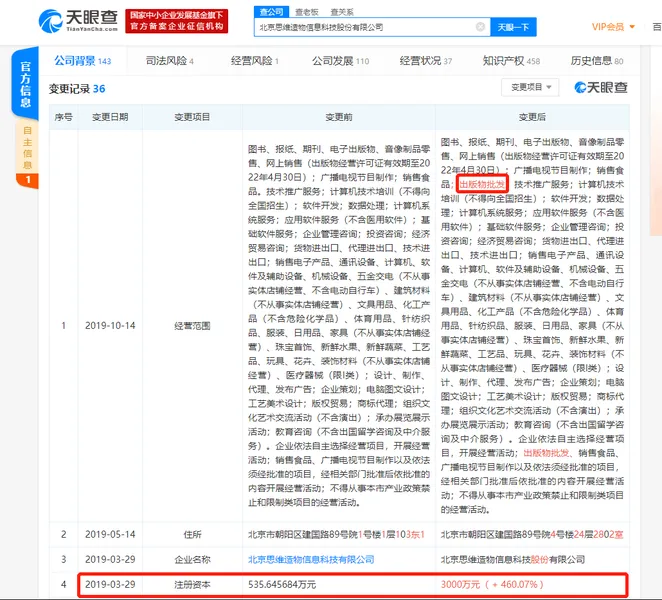
Task: Click the 变更前 column header
Action: (x=339, y=117)
